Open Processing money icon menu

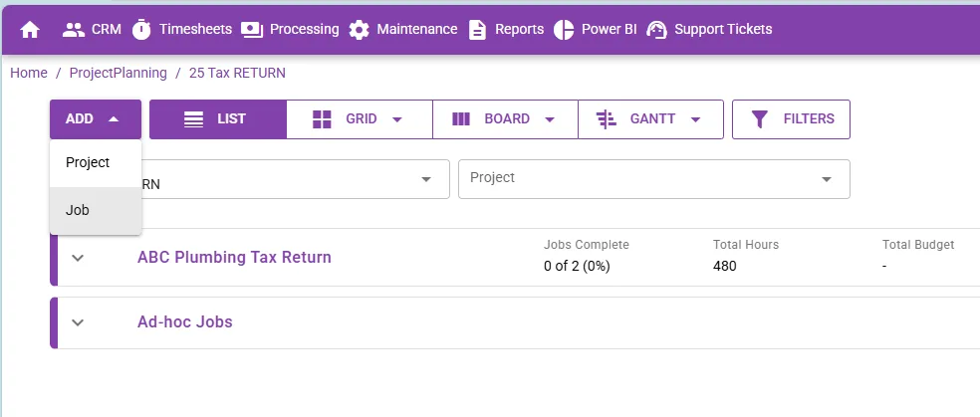click(252, 29)
